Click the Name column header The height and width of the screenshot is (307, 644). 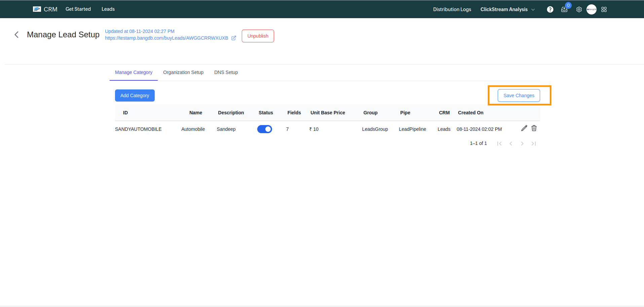[x=196, y=113]
